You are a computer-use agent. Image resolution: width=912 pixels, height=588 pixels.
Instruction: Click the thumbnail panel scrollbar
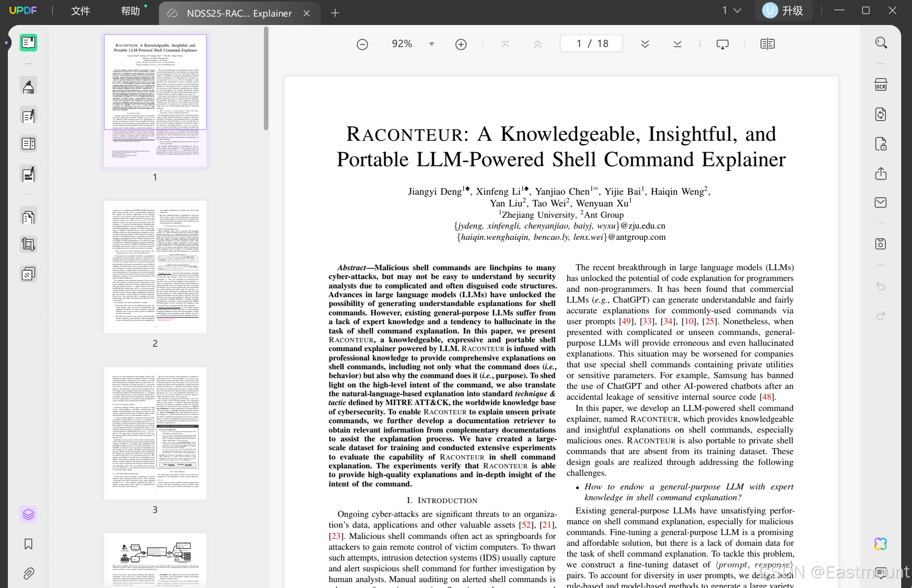point(266,78)
